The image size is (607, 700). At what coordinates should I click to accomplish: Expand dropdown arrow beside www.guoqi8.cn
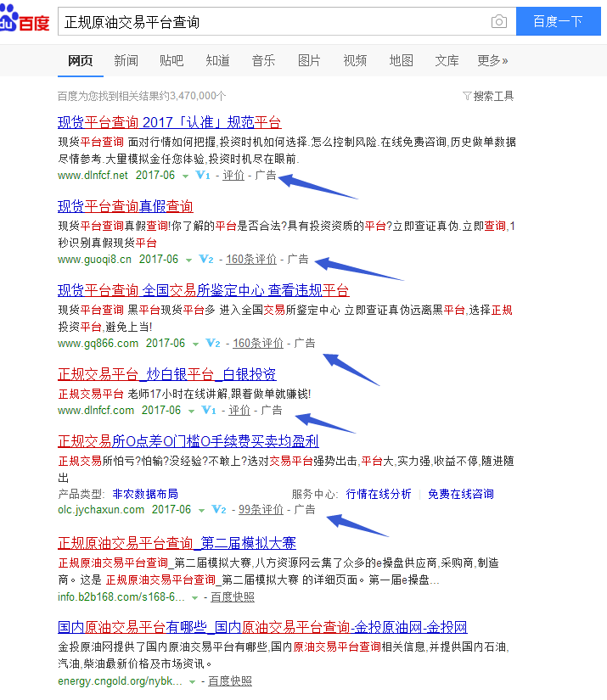click(x=189, y=260)
